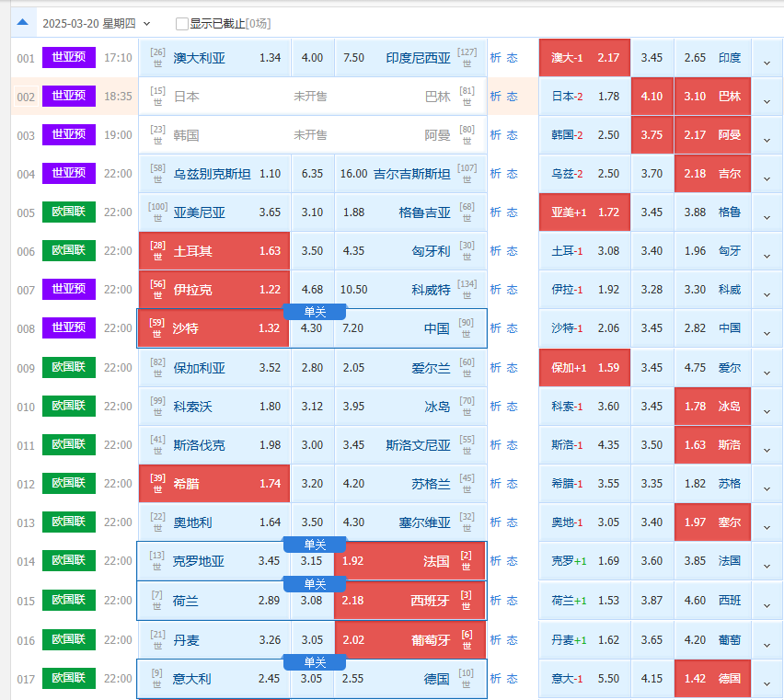Image resolution: width=784 pixels, height=700 pixels.
Task: Deselect handicap 1.78 冰岛
Action: pos(712,407)
